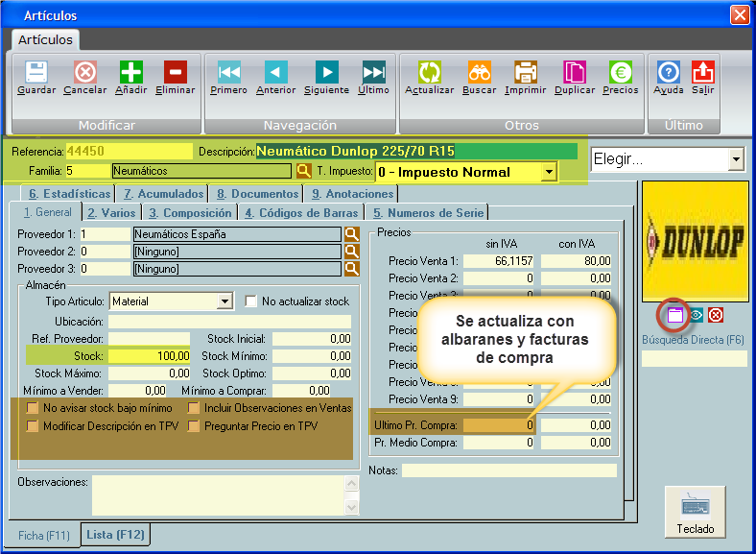This screenshot has height=554, width=756.
Task: Click the browse image icon under the Dunlop picture
Action: (675, 316)
